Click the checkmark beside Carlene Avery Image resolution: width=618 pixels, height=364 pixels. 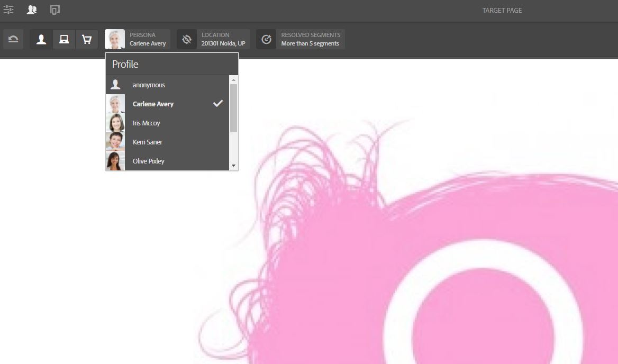click(217, 104)
